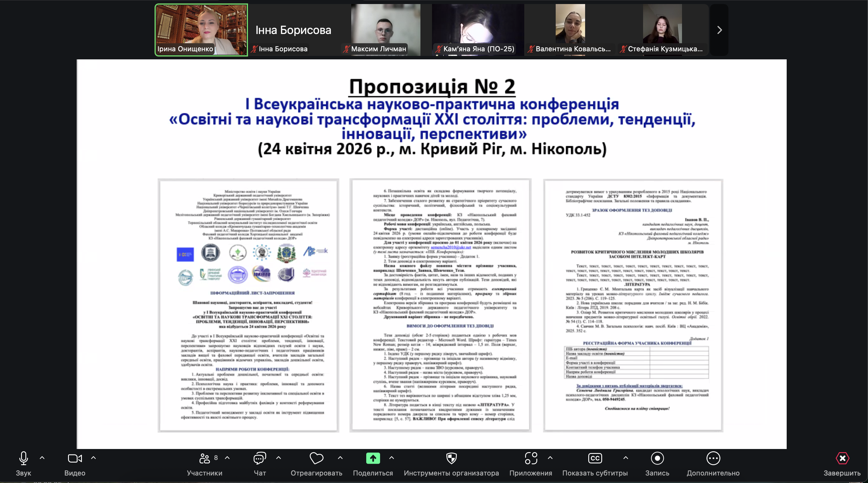Expand the Share options chevron
Viewport: 868px width, 483px height.
(x=392, y=458)
